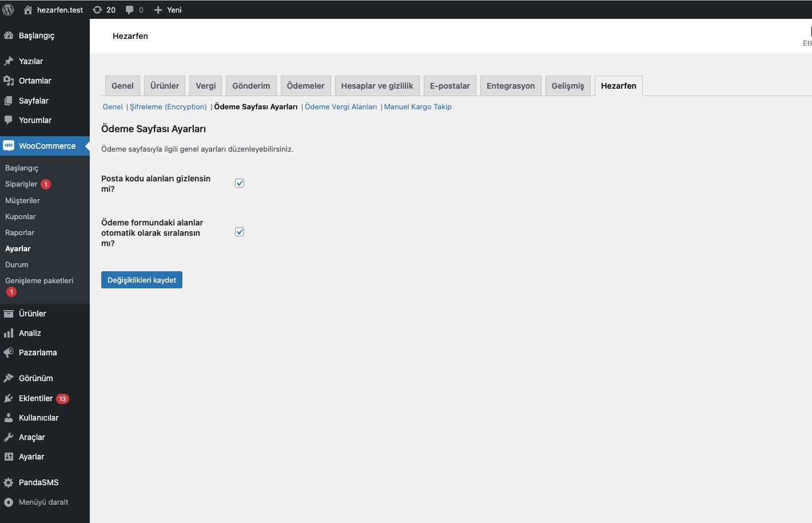Viewport: 812px width, 523px height.
Task: Go to the Gelişmiş tab
Action: [568, 86]
